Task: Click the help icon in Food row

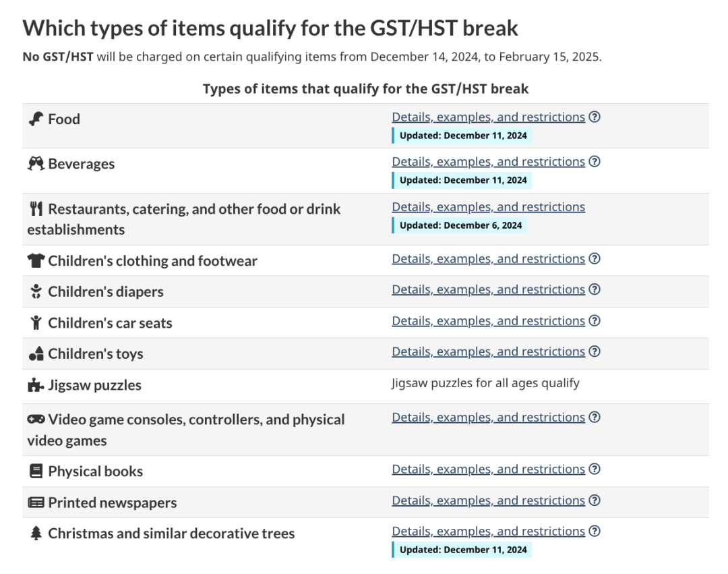Action: pos(595,117)
